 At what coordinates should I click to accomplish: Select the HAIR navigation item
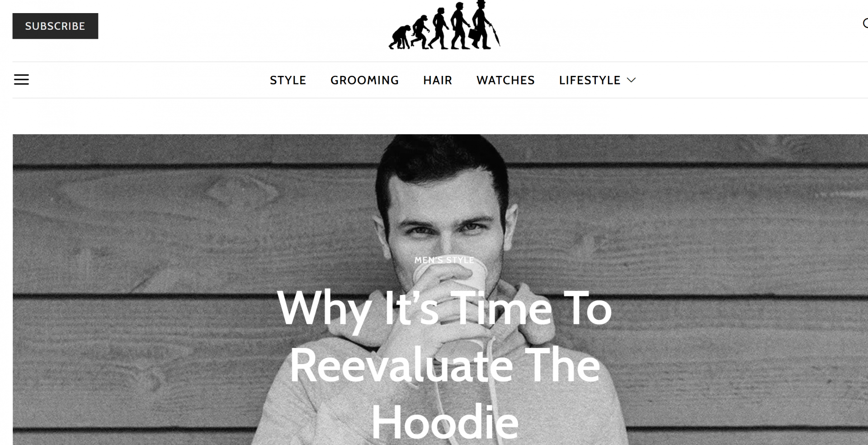[x=438, y=80]
